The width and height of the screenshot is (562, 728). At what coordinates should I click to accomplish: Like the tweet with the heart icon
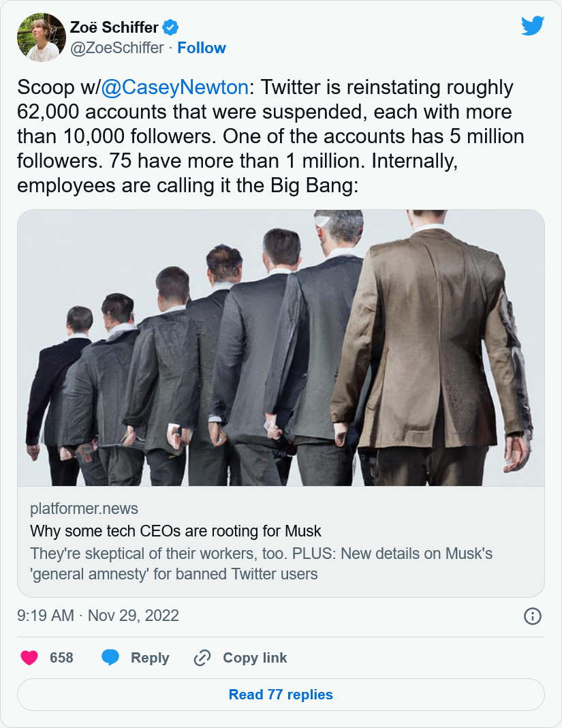click(29, 657)
